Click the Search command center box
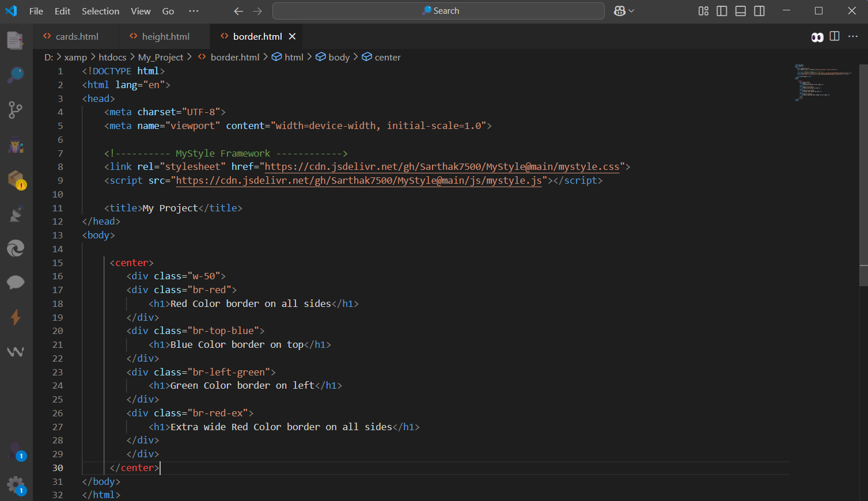This screenshot has height=501, width=868. 438,11
